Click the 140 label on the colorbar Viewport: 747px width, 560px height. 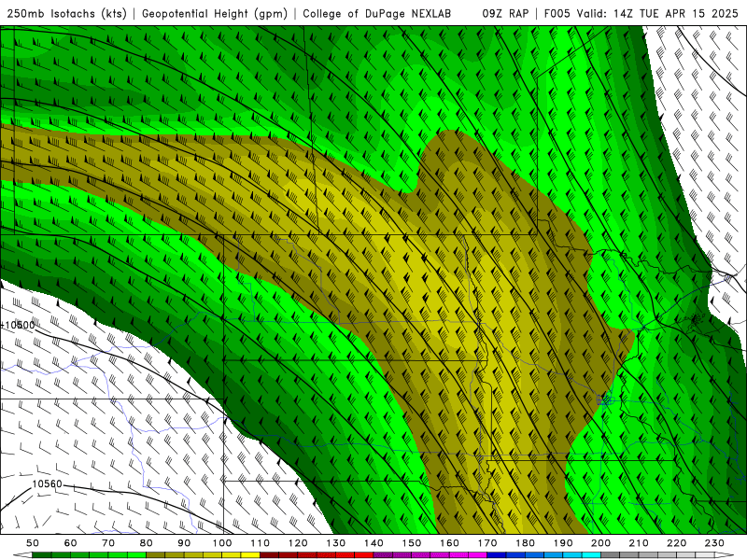coord(373,543)
